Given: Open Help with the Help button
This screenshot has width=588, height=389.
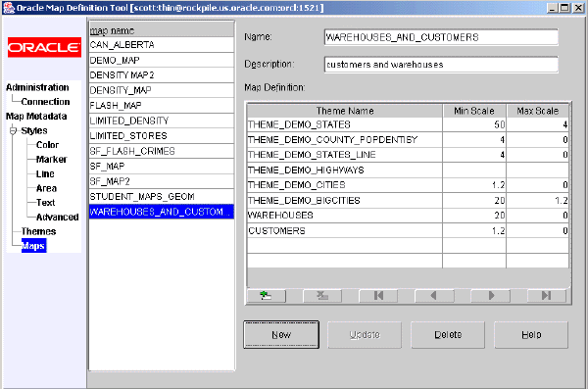Looking at the screenshot, I should (531, 334).
